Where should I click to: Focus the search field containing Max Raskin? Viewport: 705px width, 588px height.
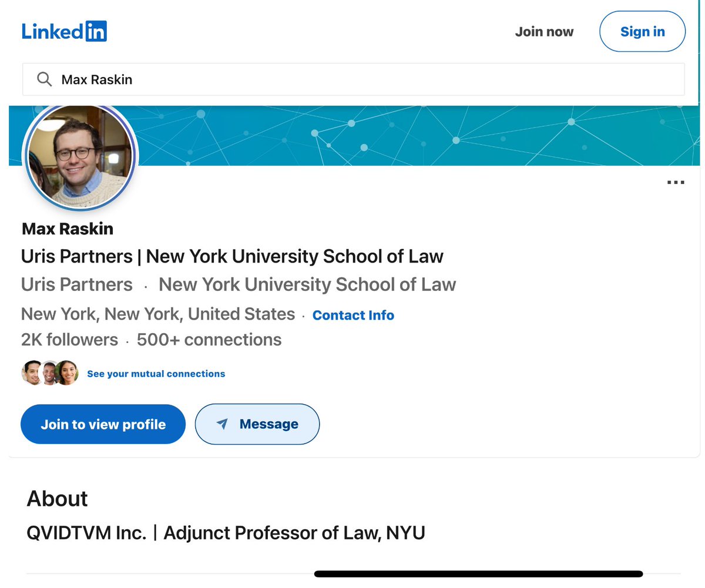(352, 79)
